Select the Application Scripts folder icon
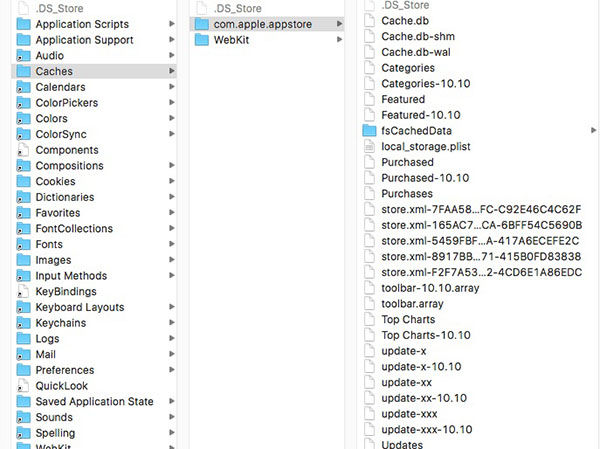600x449 pixels. [24, 24]
